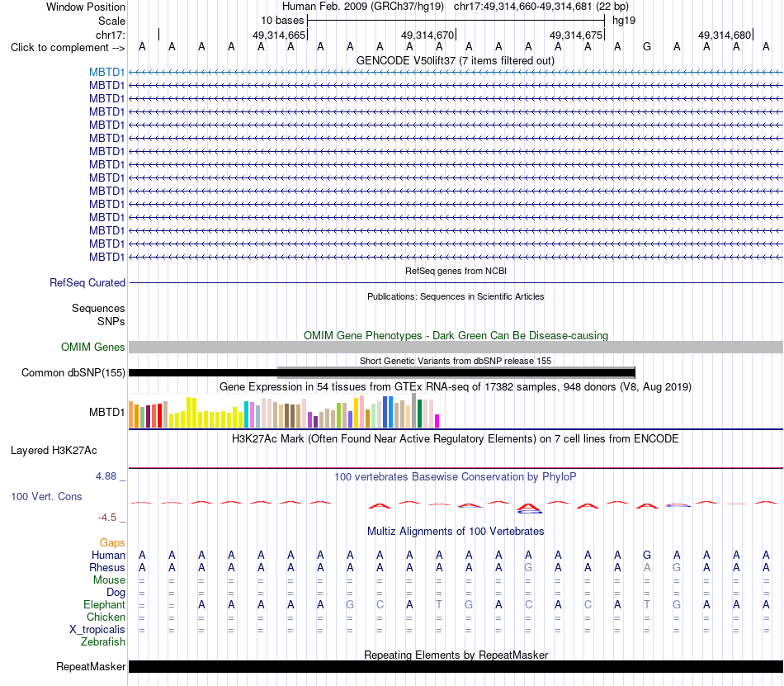
Task: Select the black dbSNP variant bar
Action: (382, 372)
